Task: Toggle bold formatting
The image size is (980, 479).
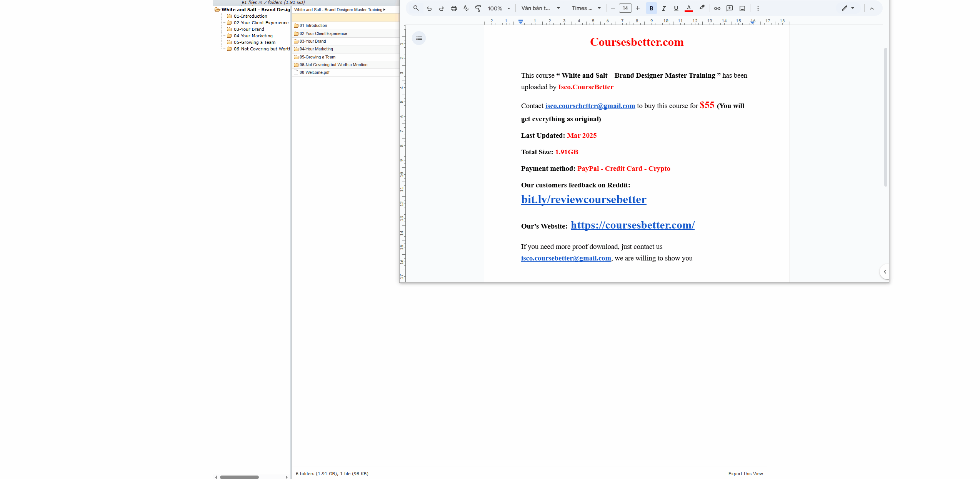Action: click(651, 8)
